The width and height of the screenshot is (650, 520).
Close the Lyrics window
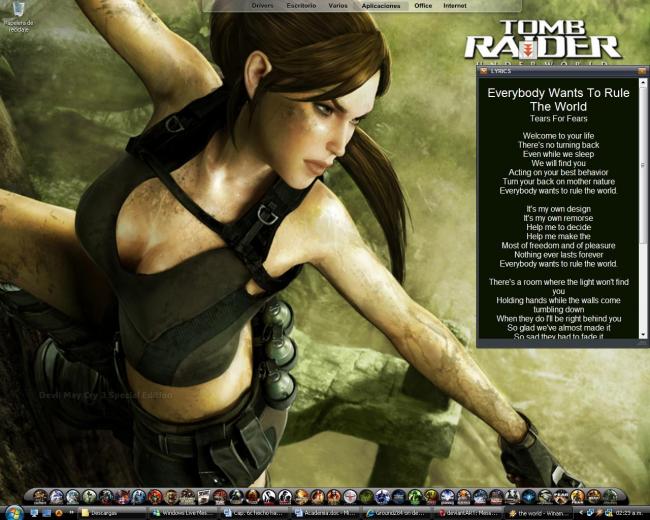642,71
